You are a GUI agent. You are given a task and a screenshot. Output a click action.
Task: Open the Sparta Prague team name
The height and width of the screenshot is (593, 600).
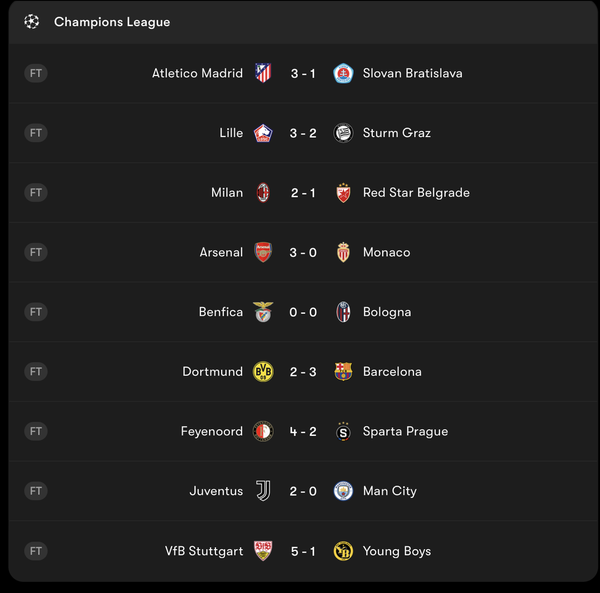[405, 431]
